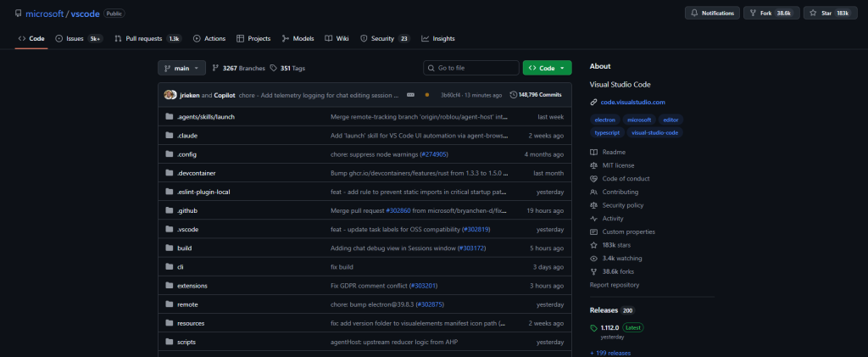Open Copilot author link
This screenshot has width=868, height=357.
(x=224, y=95)
